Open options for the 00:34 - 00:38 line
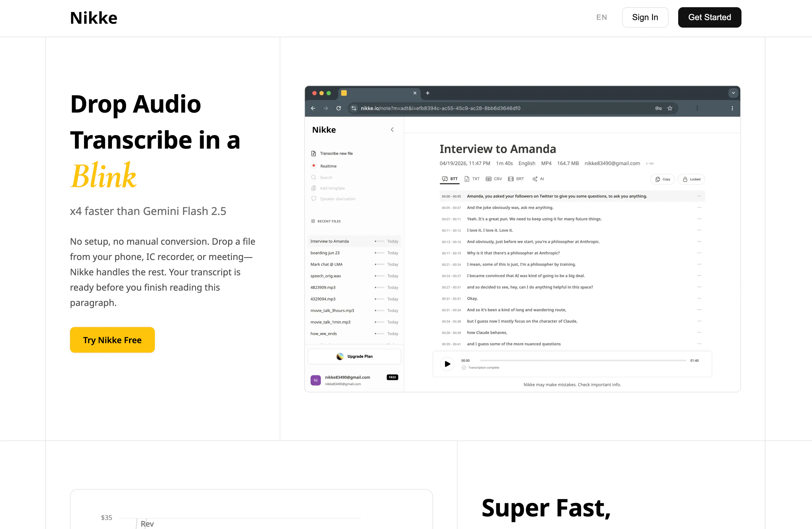 coord(699,321)
